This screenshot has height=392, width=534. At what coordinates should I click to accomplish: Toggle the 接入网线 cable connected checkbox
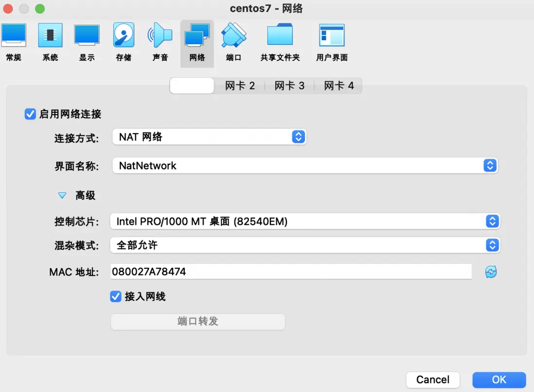(x=115, y=296)
